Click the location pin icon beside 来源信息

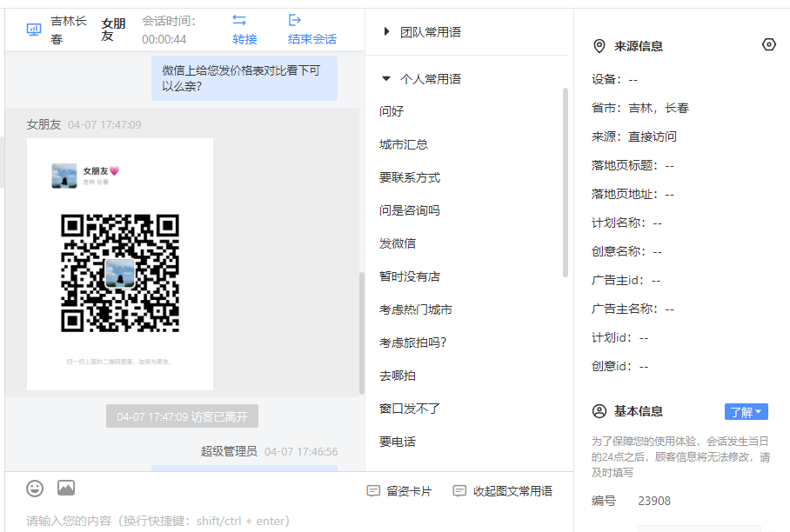[599, 46]
